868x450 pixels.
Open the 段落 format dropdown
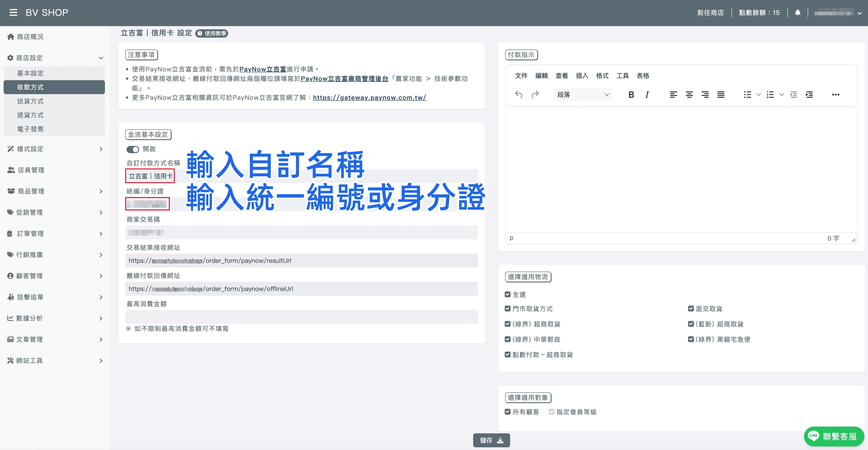pyautogui.click(x=583, y=95)
